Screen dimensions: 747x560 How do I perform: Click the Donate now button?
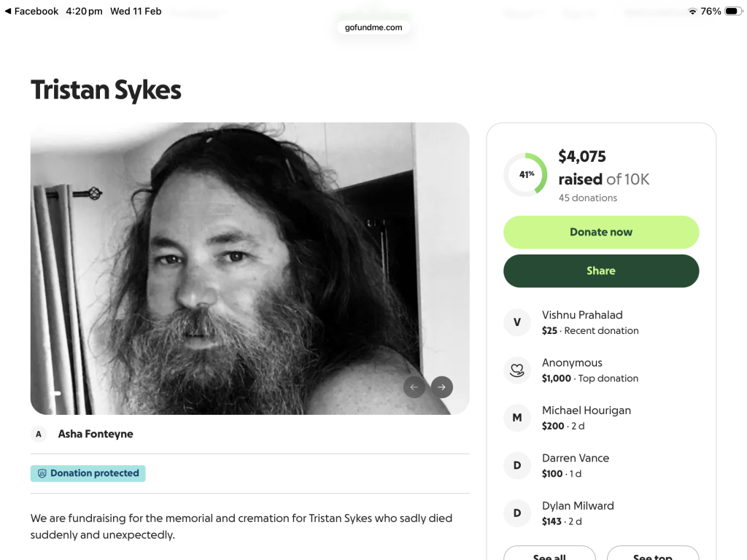601,232
